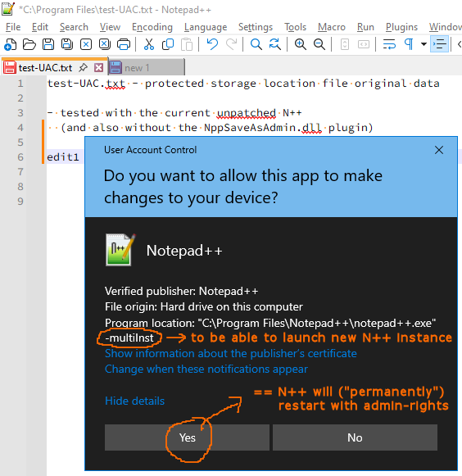Image resolution: width=462 pixels, height=476 pixels.
Task: Click the Print toolbar icon
Action: point(124,44)
